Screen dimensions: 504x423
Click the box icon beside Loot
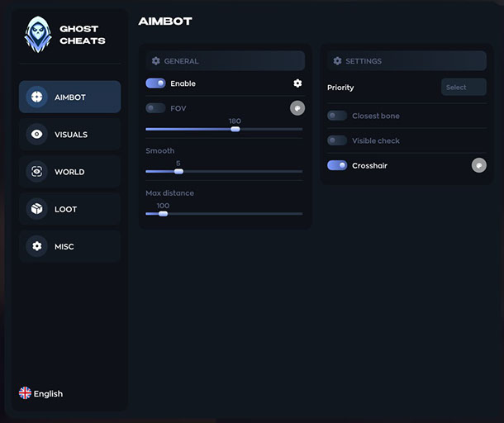point(36,209)
